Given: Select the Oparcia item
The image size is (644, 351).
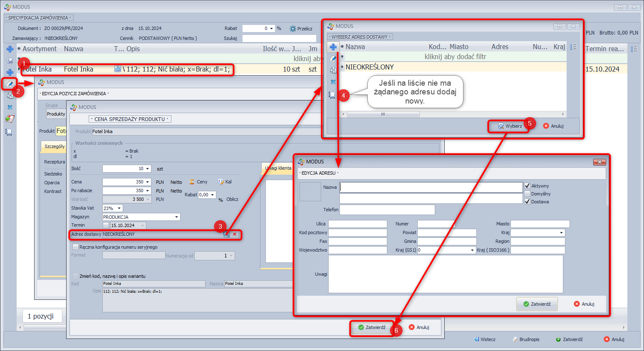Looking at the screenshot, I should click(x=52, y=183).
